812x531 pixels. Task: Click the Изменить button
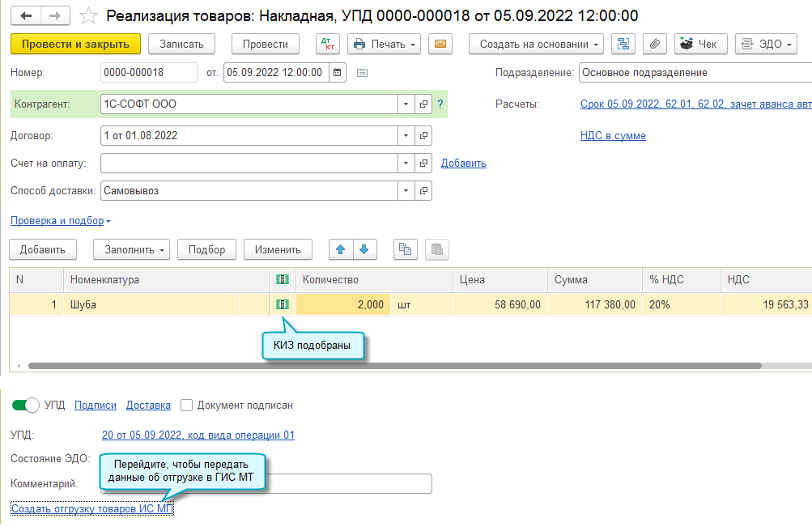pos(278,249)
